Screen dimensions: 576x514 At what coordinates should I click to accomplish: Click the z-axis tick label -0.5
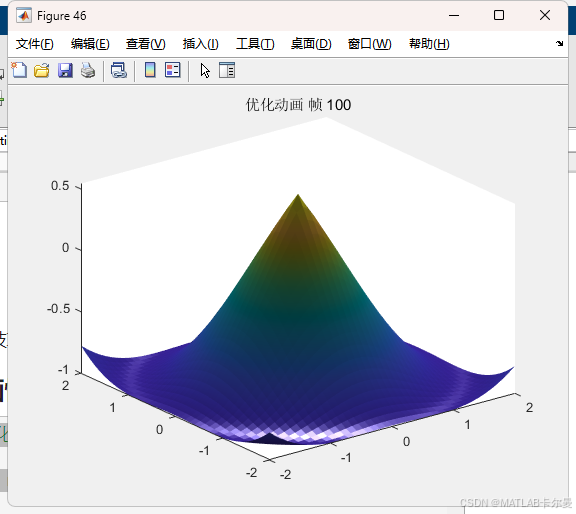(x=58, y=309)
